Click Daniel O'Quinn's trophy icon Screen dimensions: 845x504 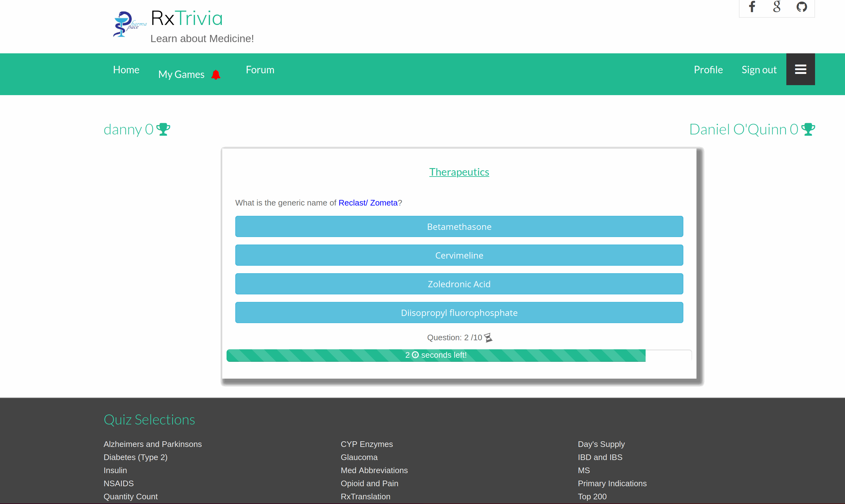808,129
